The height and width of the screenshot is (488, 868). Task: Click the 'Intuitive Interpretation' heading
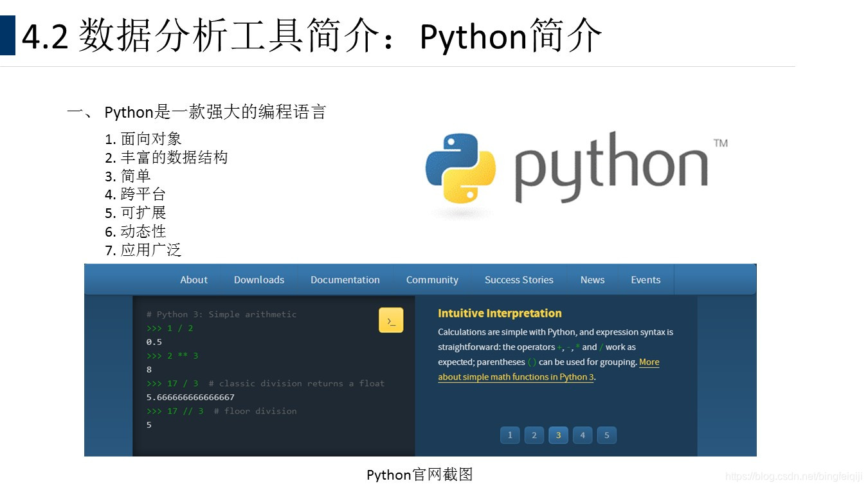(x=500, y=313)
